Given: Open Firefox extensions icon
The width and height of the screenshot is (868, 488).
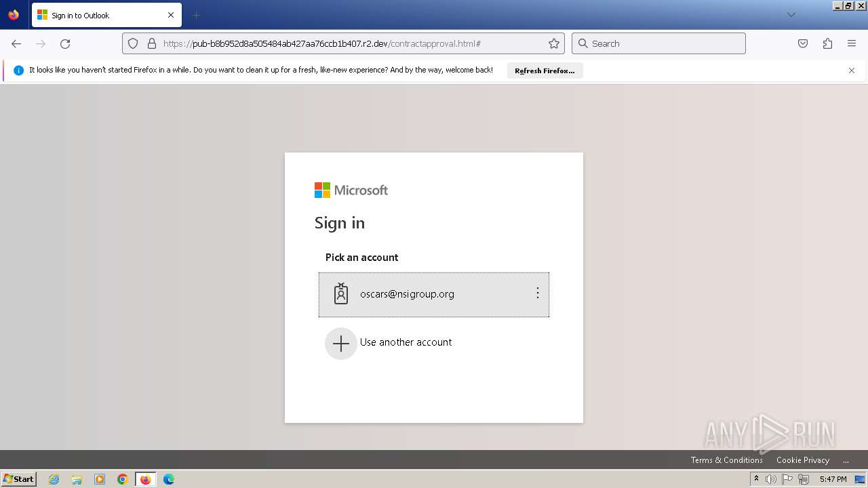Looking at the screenshot, I should coord(827,43).
